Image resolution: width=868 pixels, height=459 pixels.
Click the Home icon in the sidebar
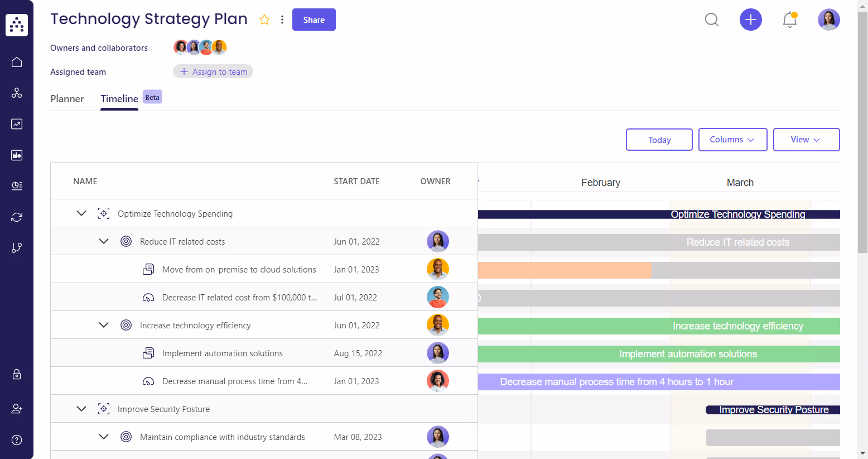pos(16,62)
